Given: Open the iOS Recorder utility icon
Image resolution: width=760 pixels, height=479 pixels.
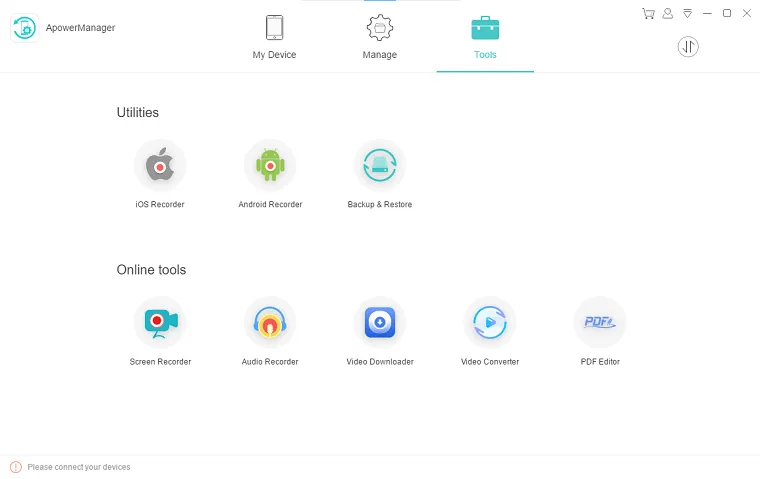Looking at the screenshot, I should (160, 165).
